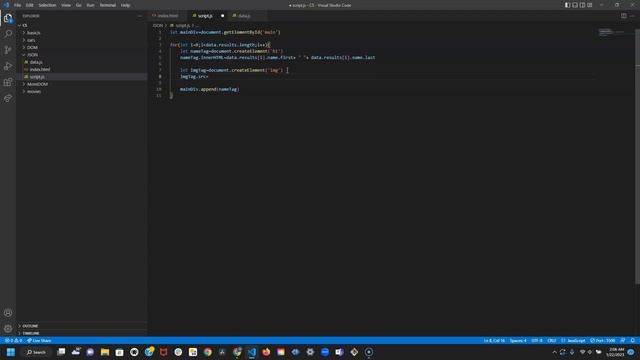The width and height of the screenshot is (640, 360).
Task: Click the Explorer panel more actions ellipsis
Action: (x=140, y=16)
